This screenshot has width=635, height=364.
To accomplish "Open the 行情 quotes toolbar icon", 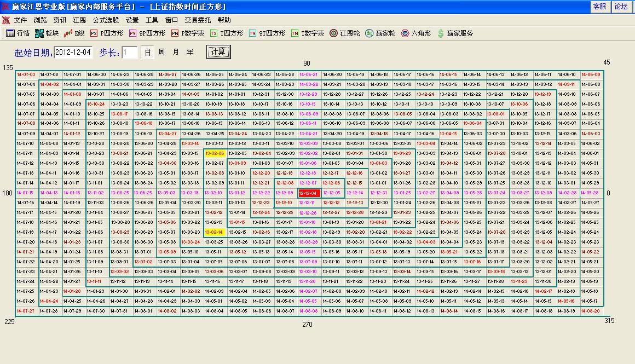I will [18, 33].
